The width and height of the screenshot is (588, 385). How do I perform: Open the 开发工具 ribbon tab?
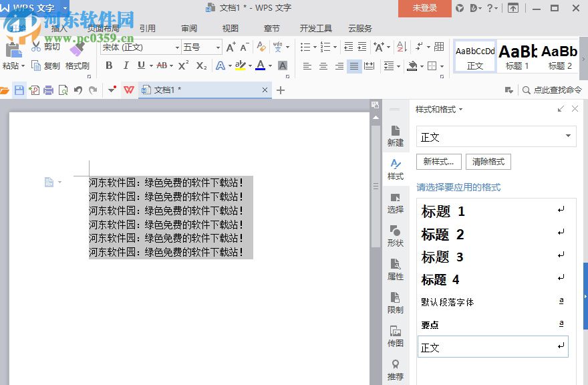pyautogui.click(x=316, y=29)
